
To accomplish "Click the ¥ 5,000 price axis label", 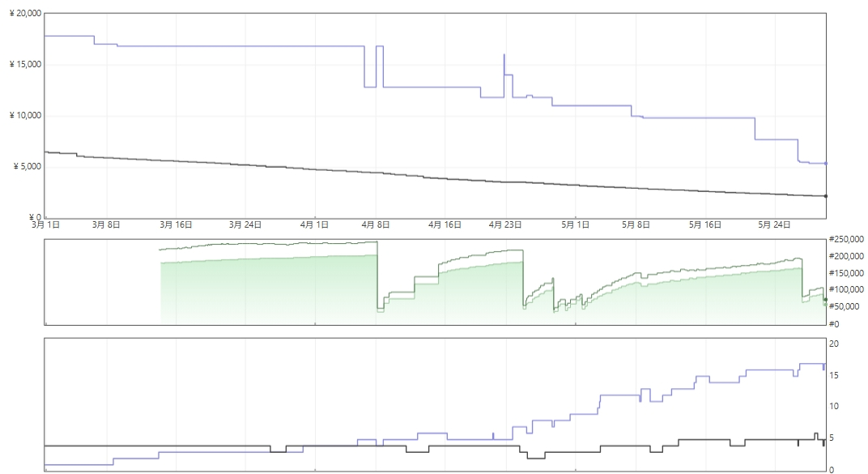I will [x=28, y=166].
